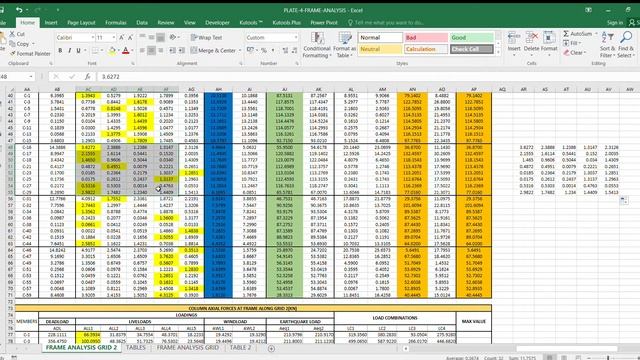Click Merge & Center

click(213, 51)
